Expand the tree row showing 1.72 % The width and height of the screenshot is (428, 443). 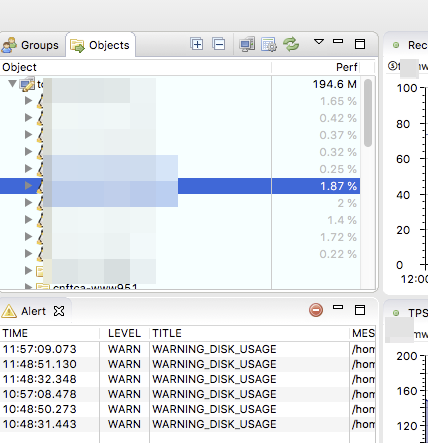point(29,237)
